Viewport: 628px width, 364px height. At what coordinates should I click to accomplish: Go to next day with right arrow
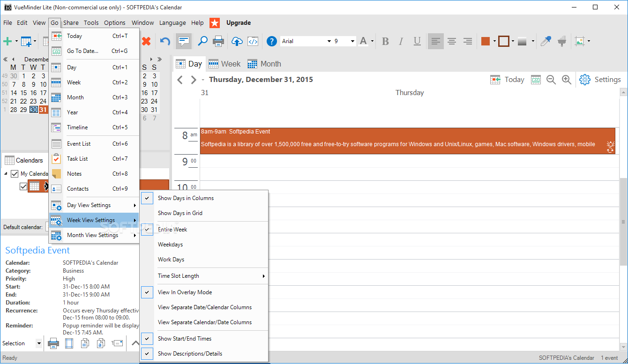193,80
